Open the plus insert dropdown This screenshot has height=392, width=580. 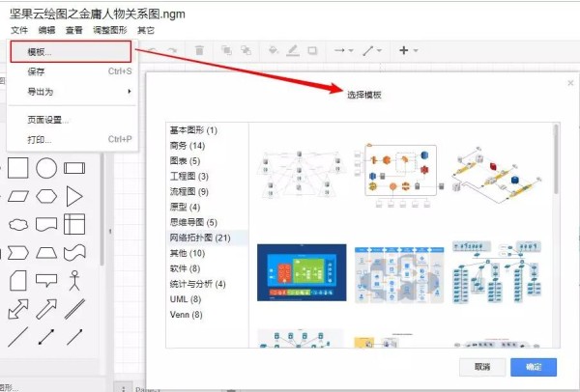tap(408, 50)
